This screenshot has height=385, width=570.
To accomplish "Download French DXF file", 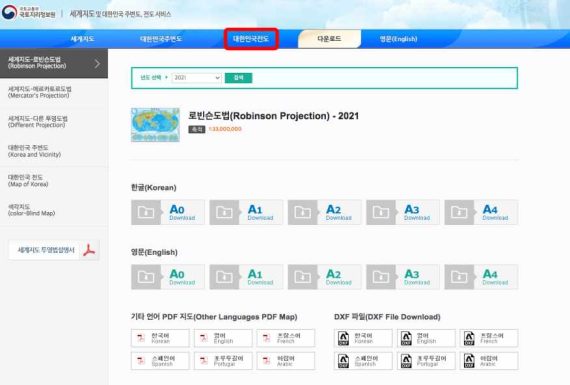I will tap(489, 338).
